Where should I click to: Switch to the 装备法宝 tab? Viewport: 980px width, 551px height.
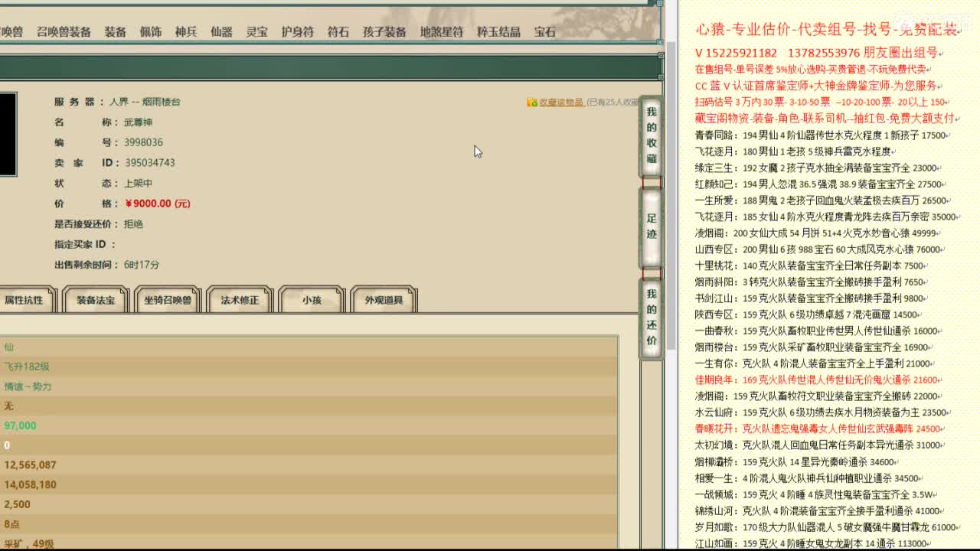coord(95,300)
